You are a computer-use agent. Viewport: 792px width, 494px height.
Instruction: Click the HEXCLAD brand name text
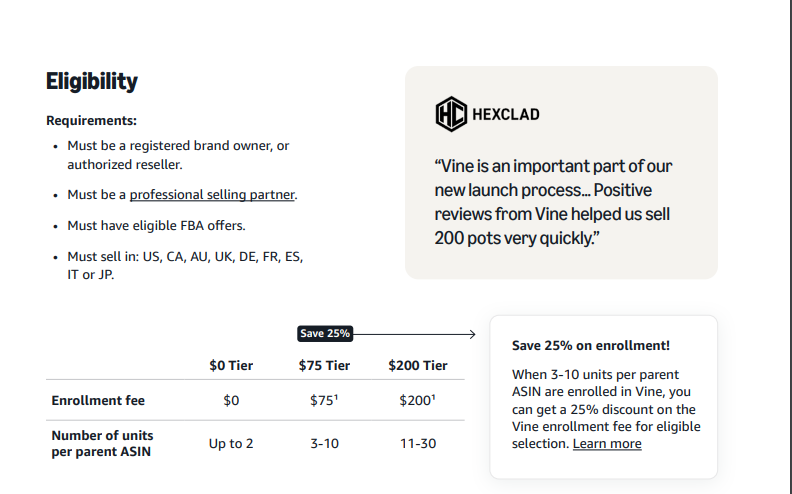506,115
